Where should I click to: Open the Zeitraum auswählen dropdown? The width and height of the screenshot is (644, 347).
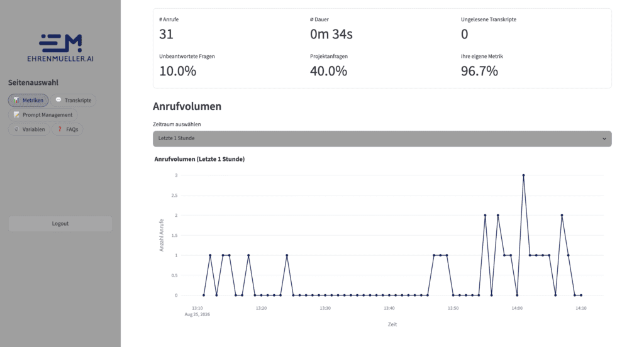382,138
